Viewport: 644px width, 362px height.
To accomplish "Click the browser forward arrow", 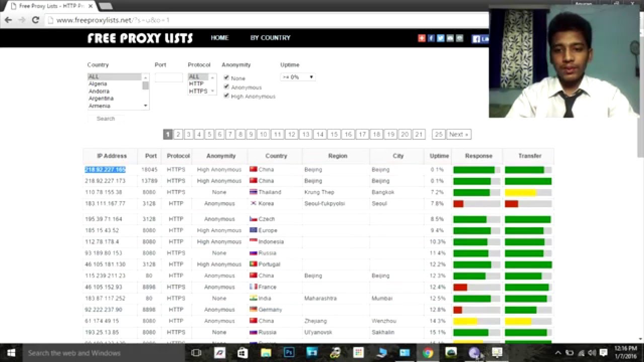I will click(22, 20).
